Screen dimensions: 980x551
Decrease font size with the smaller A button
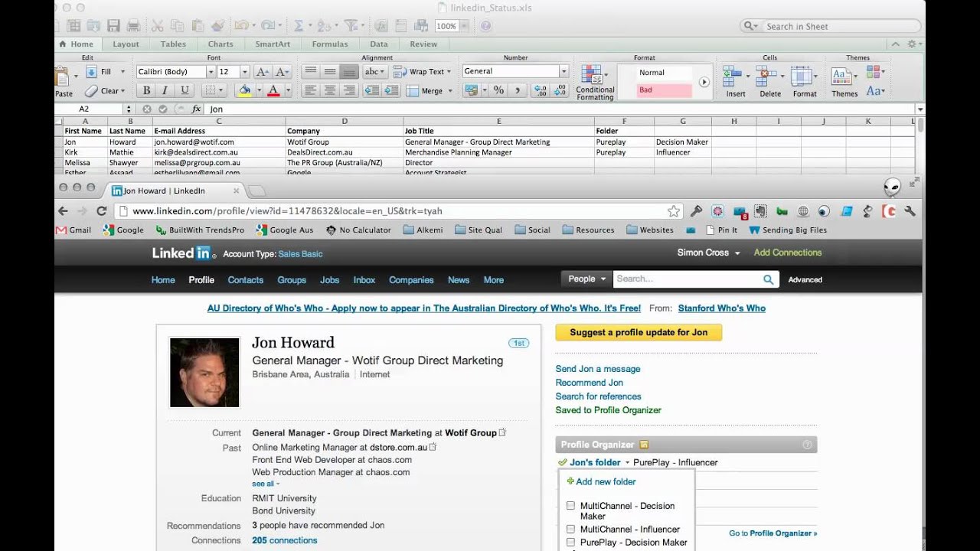(282, 71)
